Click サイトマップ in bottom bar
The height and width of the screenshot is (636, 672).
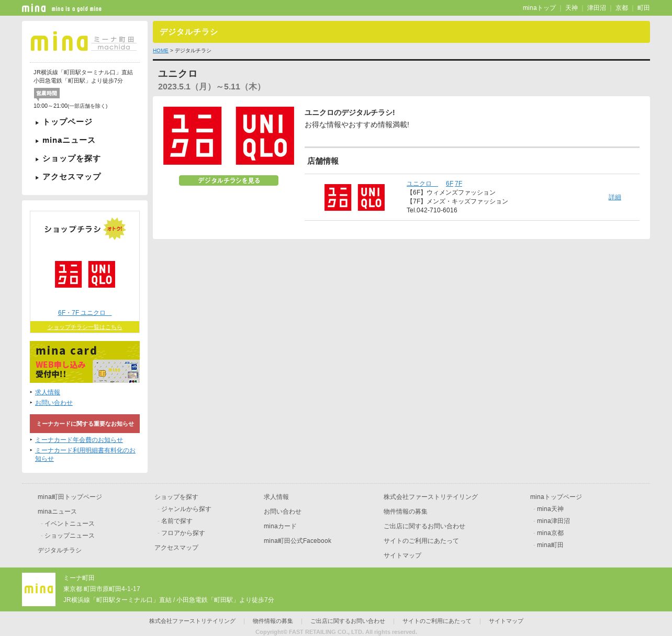click(x=506, y=621)
